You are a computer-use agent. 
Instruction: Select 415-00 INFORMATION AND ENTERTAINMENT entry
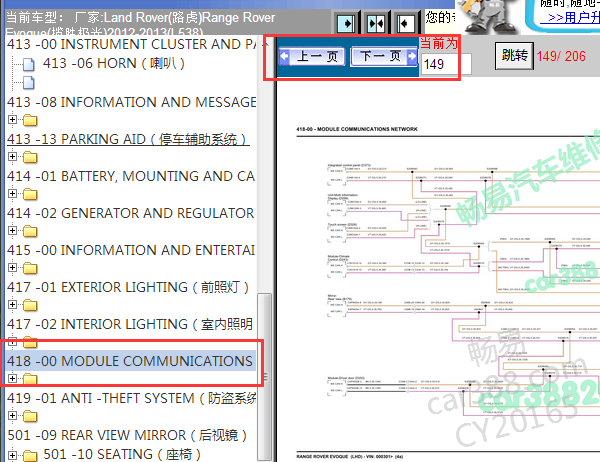pyautogui.click(x=131, y=250)
